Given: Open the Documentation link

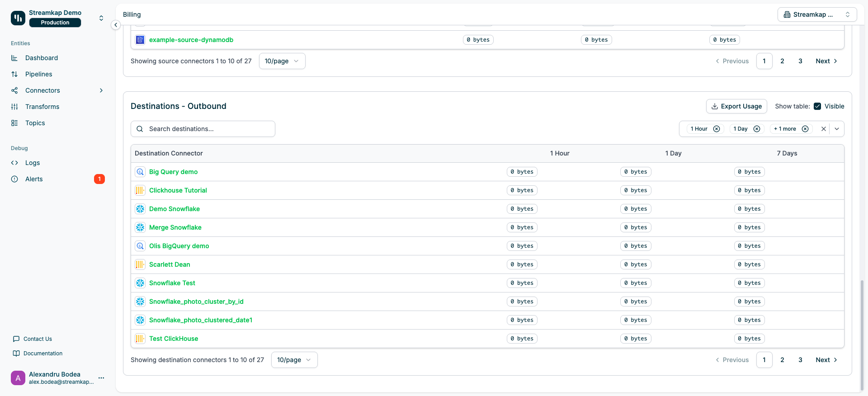Looking at the screenshot, I should pyautogui.click(x=43, y=354).
